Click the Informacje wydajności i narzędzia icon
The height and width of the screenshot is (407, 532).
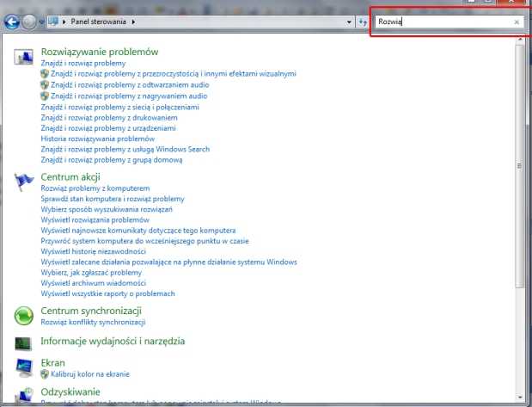click(24, 342)
